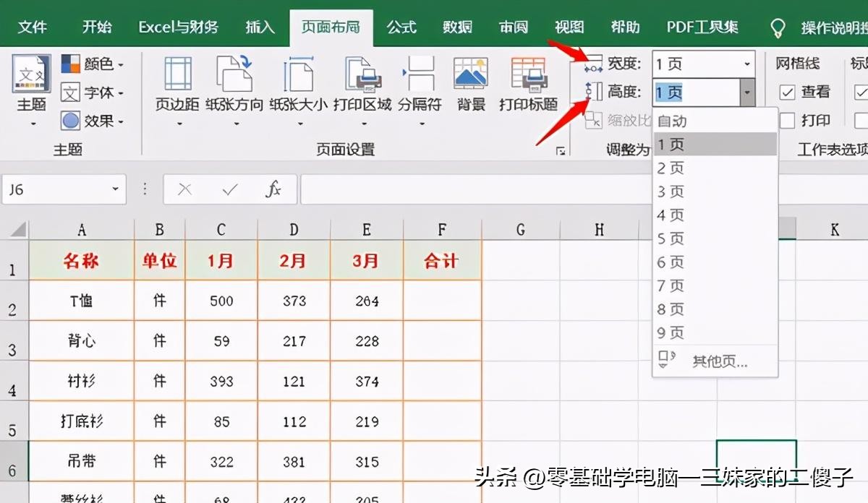Select 自动 in the height list
Image resolution: width=868 pixels, height=503 pixels.
(673, 121)
